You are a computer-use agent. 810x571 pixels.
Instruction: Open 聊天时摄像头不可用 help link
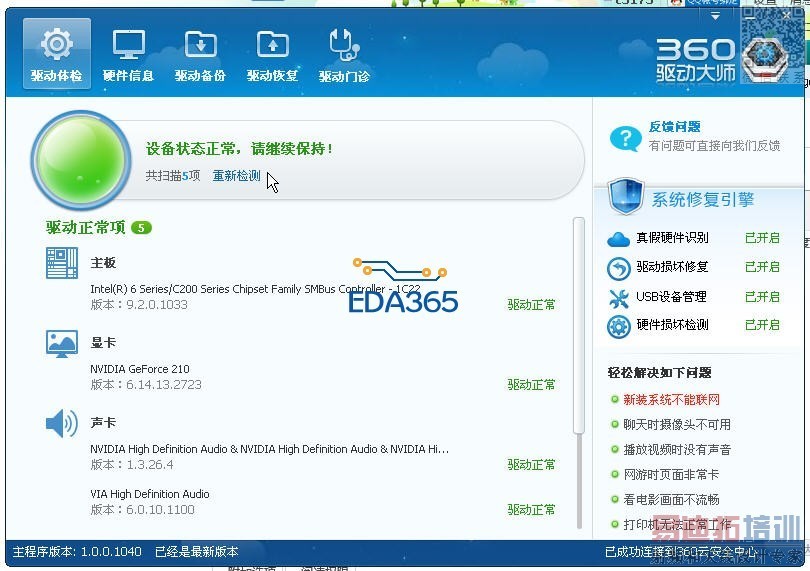point(677,425)
